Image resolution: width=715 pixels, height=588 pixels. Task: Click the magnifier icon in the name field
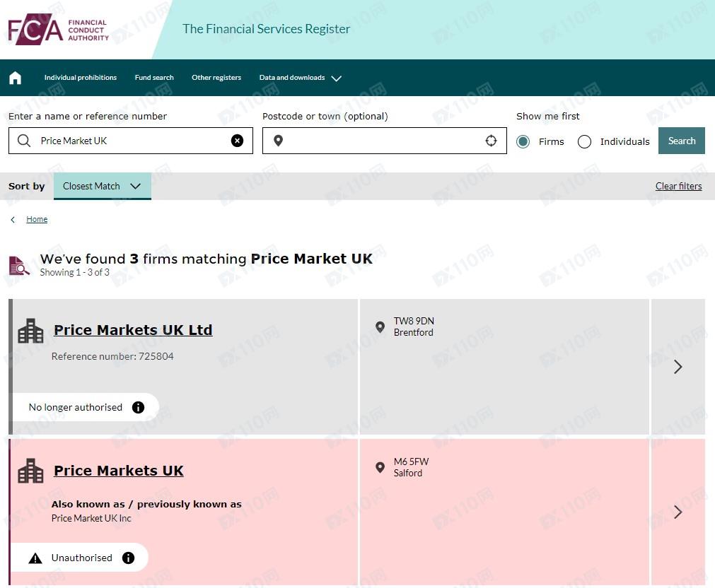pyautogui.click(x=24, y=141)
